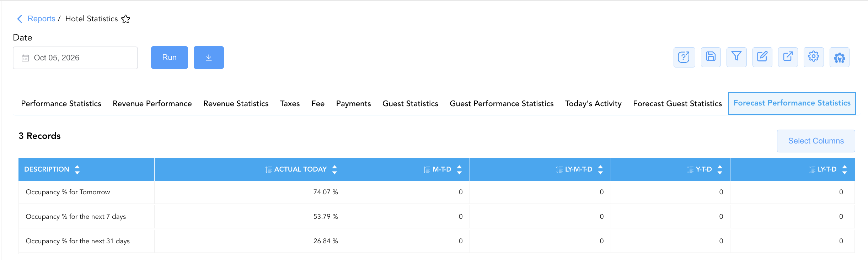Click the list icon in Y-T-D header
Viewport: 868px width, 260px height.
coord(690,169)
